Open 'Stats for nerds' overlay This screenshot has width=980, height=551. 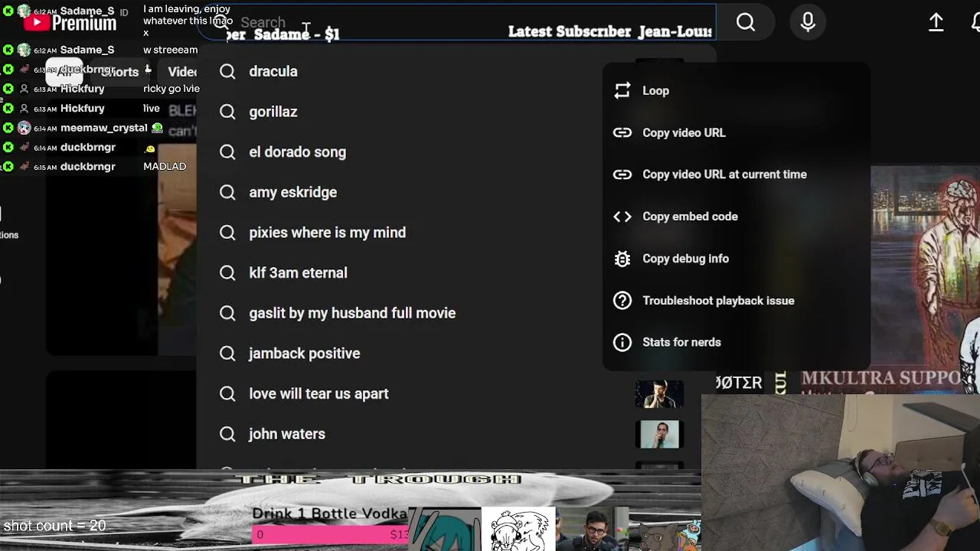click(x=737, y=342)
